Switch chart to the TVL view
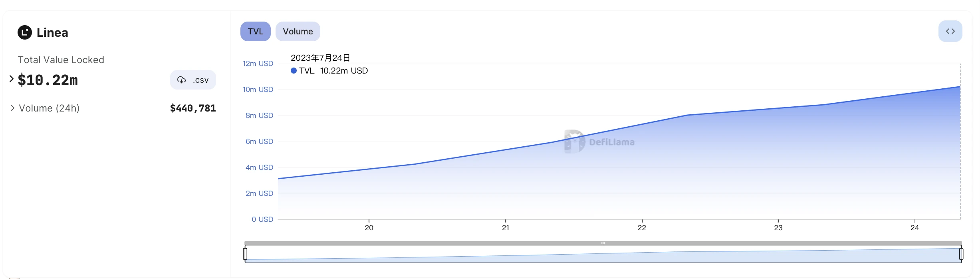 255,32
